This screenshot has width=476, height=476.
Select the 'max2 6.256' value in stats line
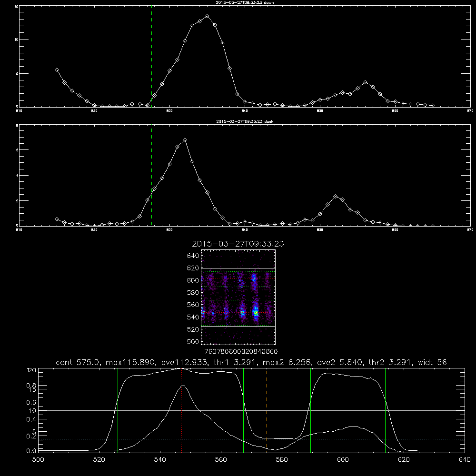[x=287, y=362]
